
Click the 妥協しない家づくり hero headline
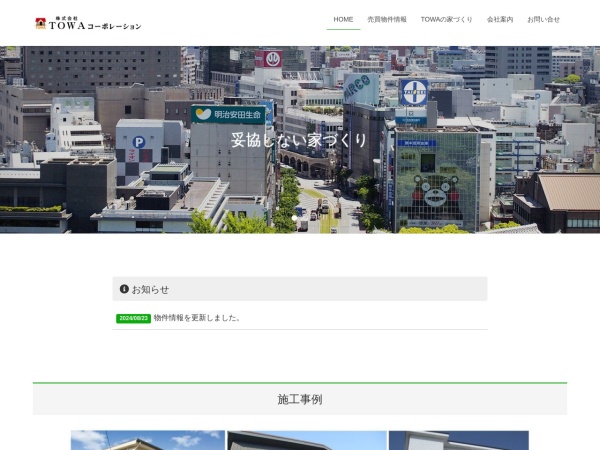(x=299, y=139)
